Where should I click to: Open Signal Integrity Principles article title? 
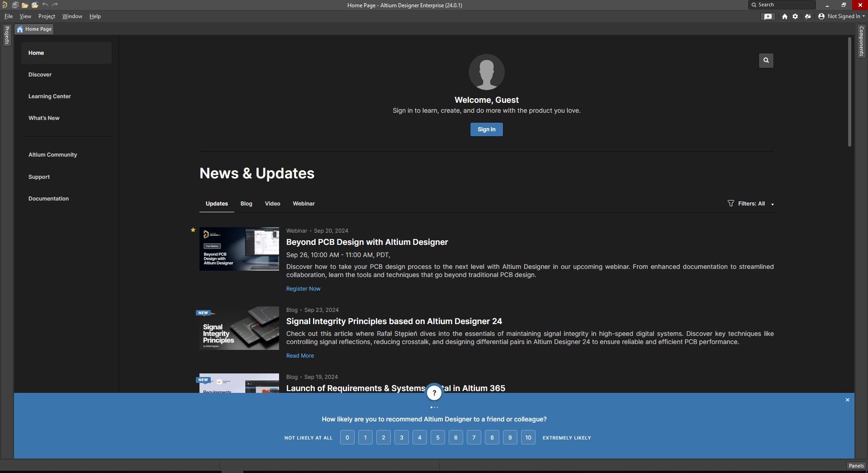(394, 321)
